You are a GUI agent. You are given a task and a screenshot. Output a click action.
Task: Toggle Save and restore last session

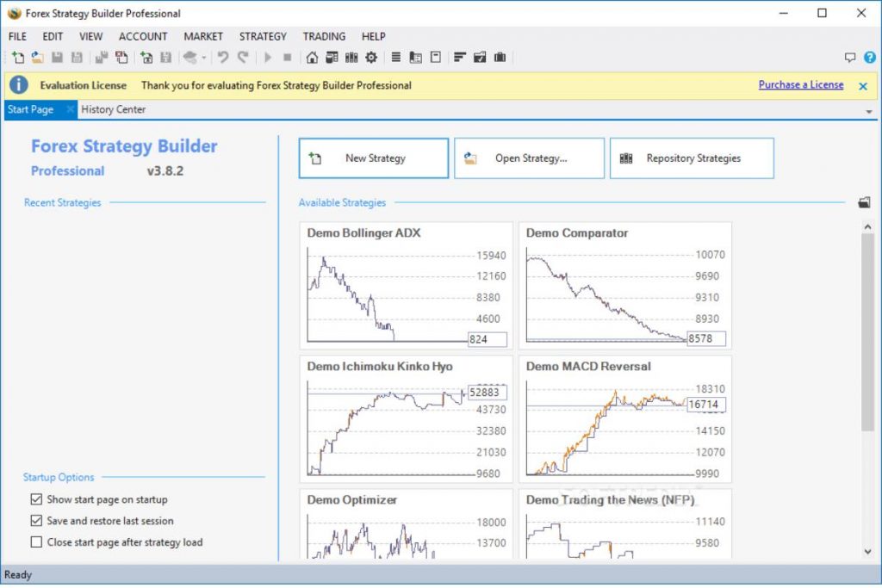point(36,521)
